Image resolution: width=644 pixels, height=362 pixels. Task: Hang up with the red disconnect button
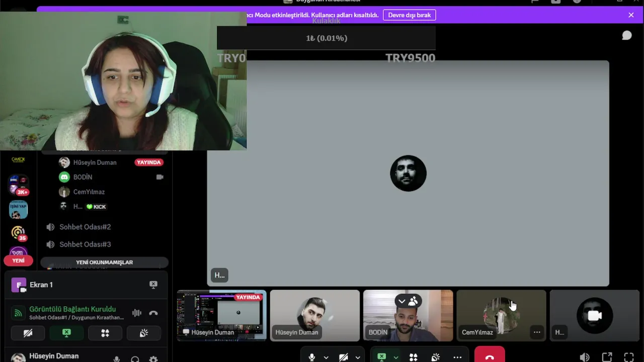coord(490,355)
